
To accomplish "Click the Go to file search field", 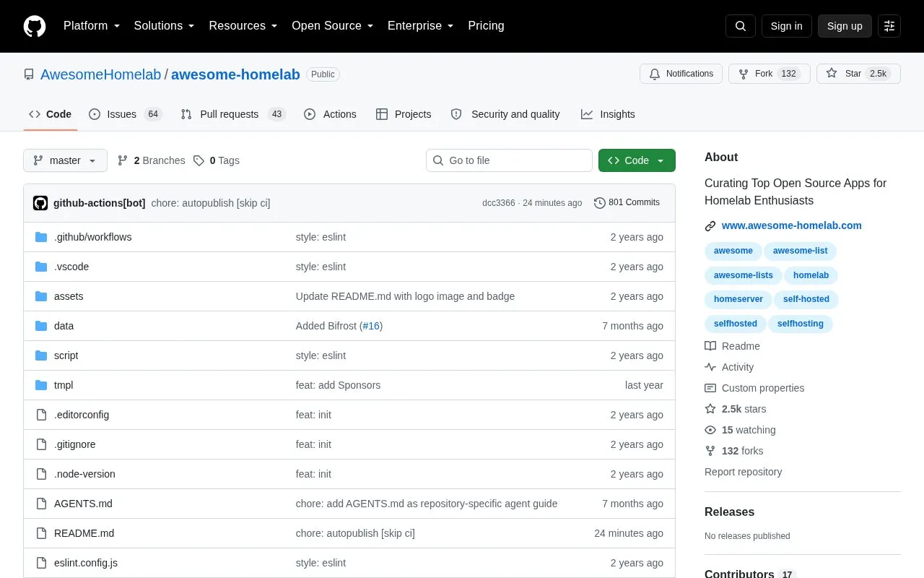I will pyautogui.click(x=509, y=160).
